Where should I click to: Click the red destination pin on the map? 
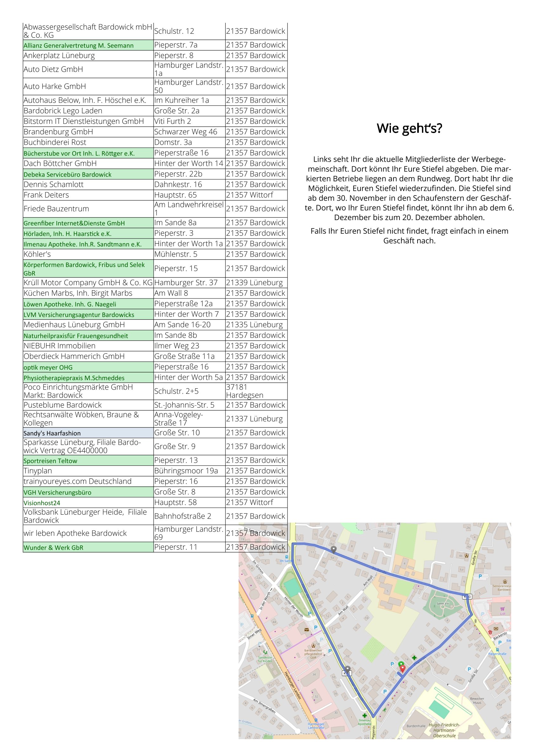pyautogui.click(x=402, y=668)
